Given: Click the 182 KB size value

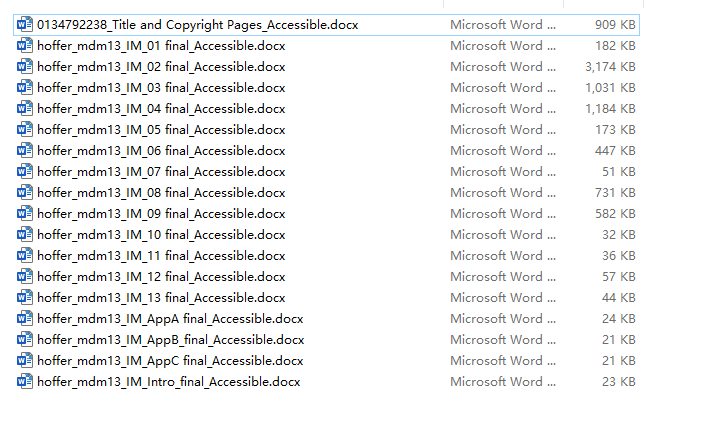Looking at the screenshot, I should pyautogui.click(x=615, y=46).
